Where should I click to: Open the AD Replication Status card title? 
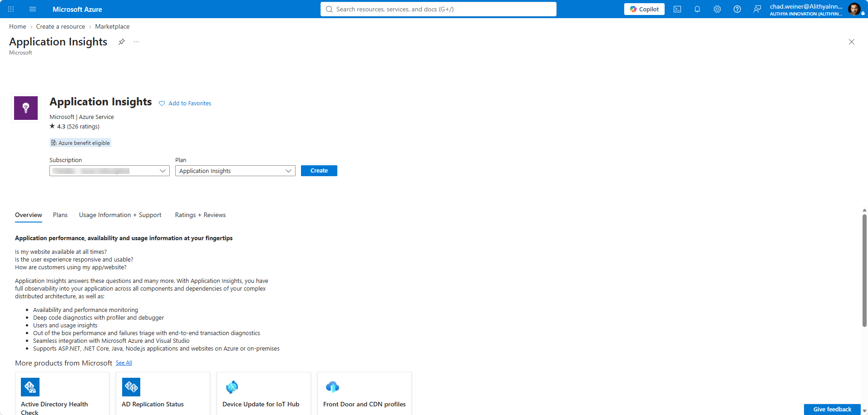[x=153, y=404]
